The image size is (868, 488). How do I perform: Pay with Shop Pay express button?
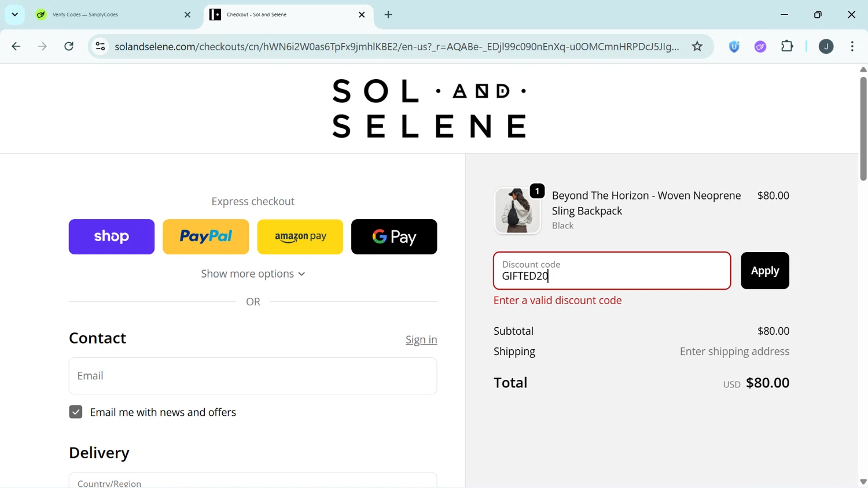112,236
